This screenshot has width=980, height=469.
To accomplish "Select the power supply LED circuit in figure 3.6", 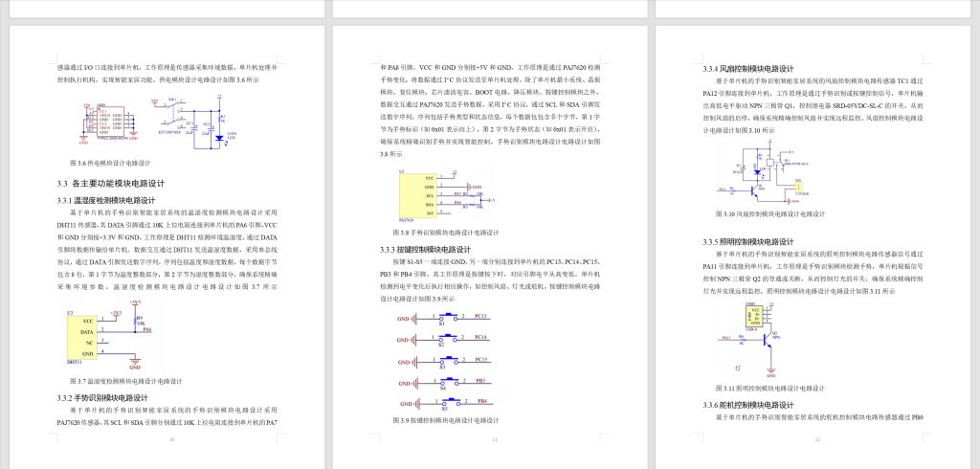I will coord(195,123).
